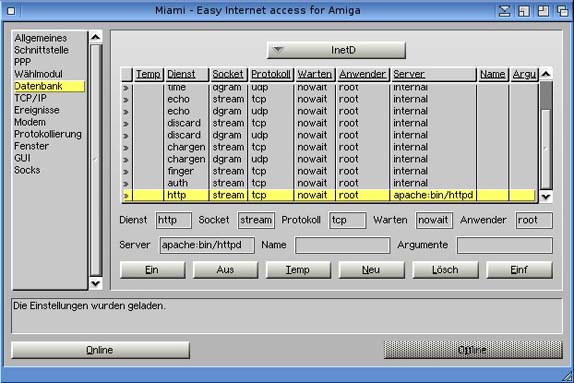Click the apache:bin/httpd server cell
The width and height of the screenshot is (574, 383).
pyautogui.click(x=433, y=195)
